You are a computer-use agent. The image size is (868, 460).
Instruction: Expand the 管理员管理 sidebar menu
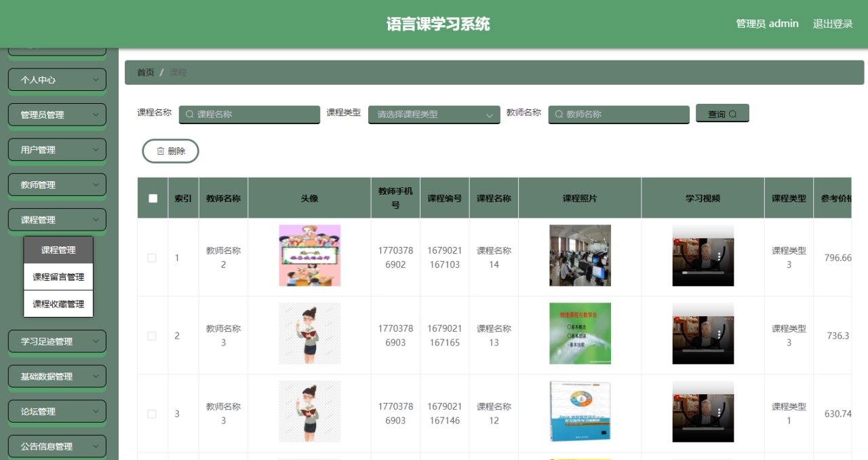[57, 115]
